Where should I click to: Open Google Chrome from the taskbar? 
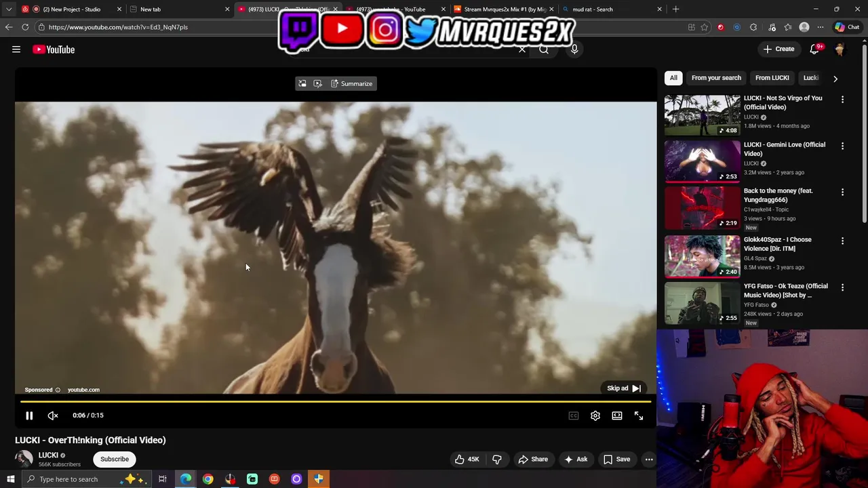click(x=208, y=479)
